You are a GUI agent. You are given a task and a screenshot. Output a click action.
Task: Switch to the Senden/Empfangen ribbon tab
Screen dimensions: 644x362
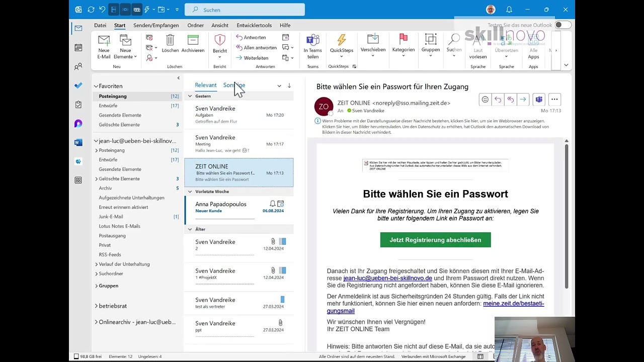coord(156,25)
